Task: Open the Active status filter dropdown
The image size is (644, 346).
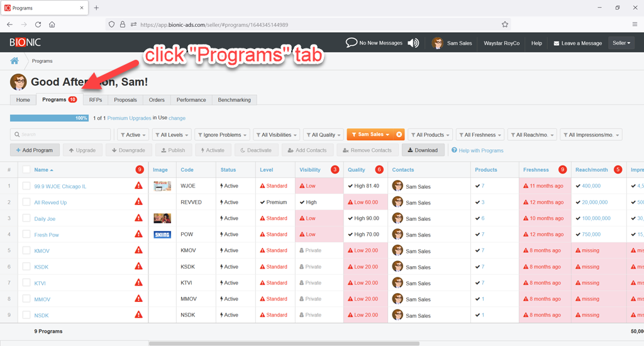Action: (x=133, y=135)
